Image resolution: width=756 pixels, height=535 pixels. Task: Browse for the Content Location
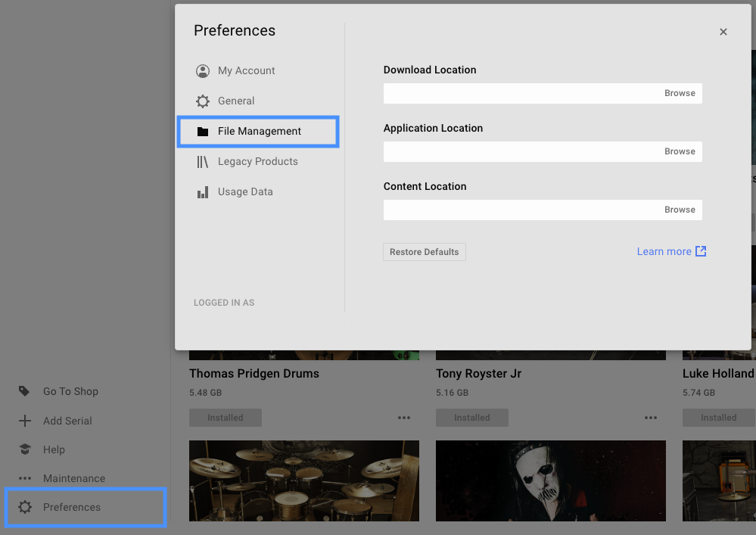680,210
